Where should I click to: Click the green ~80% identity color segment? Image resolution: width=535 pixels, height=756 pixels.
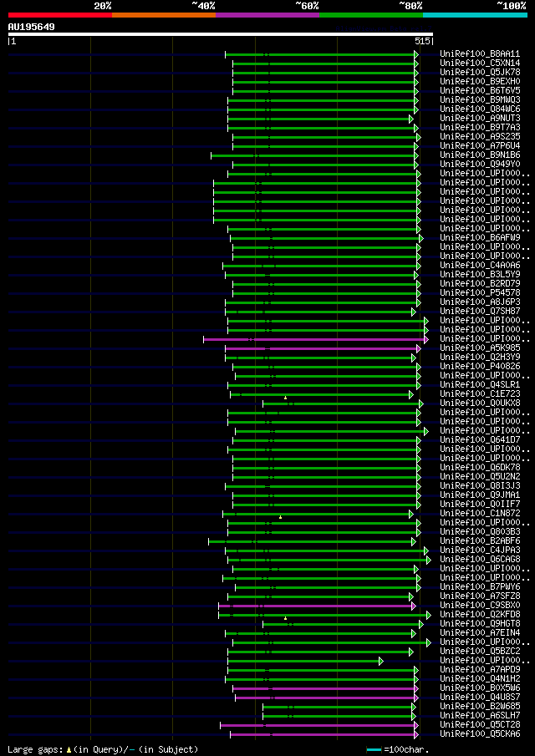pyautogui.click(x=371, y=15)
